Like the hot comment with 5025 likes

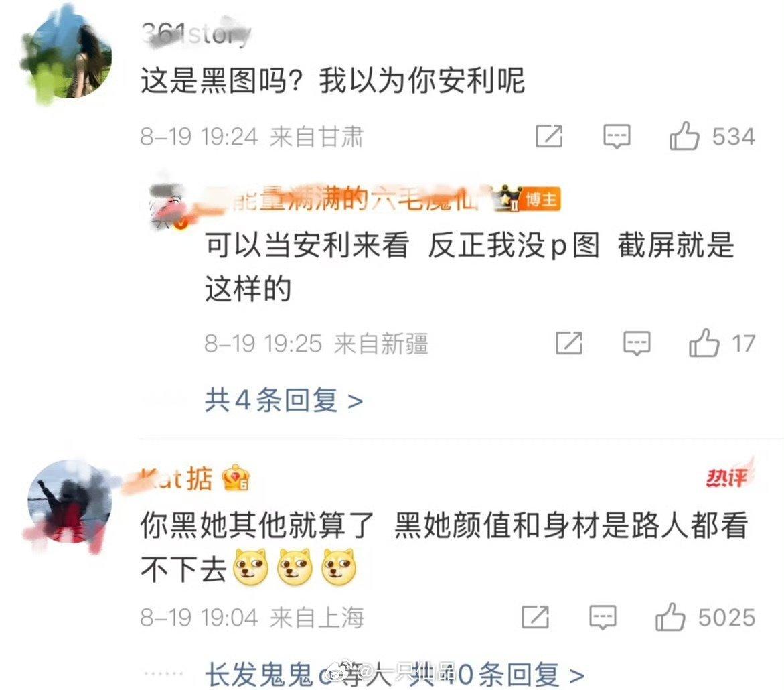tap(705, 617)
